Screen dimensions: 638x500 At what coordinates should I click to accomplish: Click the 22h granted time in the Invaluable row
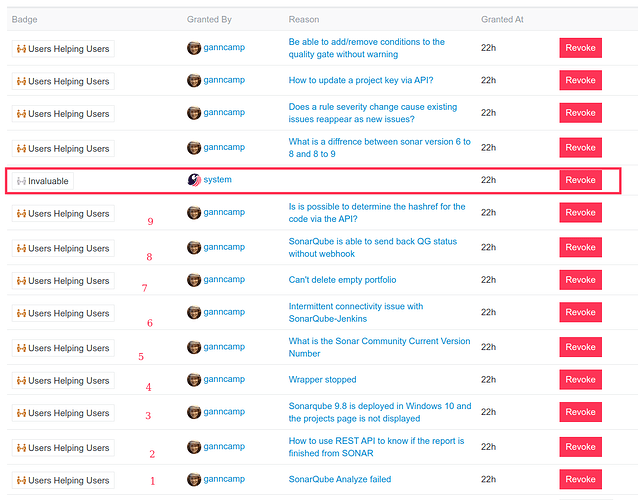(x=488, y=180)
